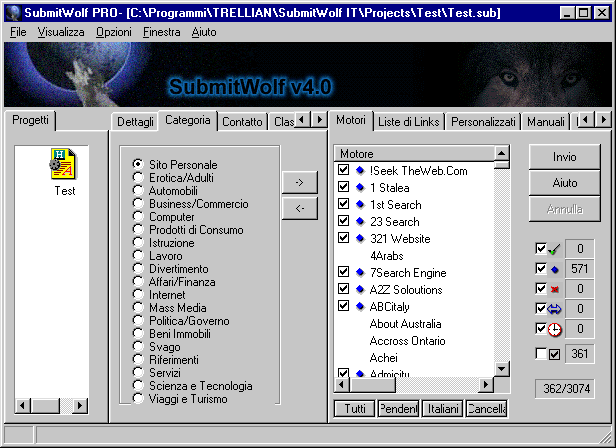Click blue diamond icon beside ABCitaly
Image resolution: width=616 pixels, height=448 pixels.
point(360,307)
